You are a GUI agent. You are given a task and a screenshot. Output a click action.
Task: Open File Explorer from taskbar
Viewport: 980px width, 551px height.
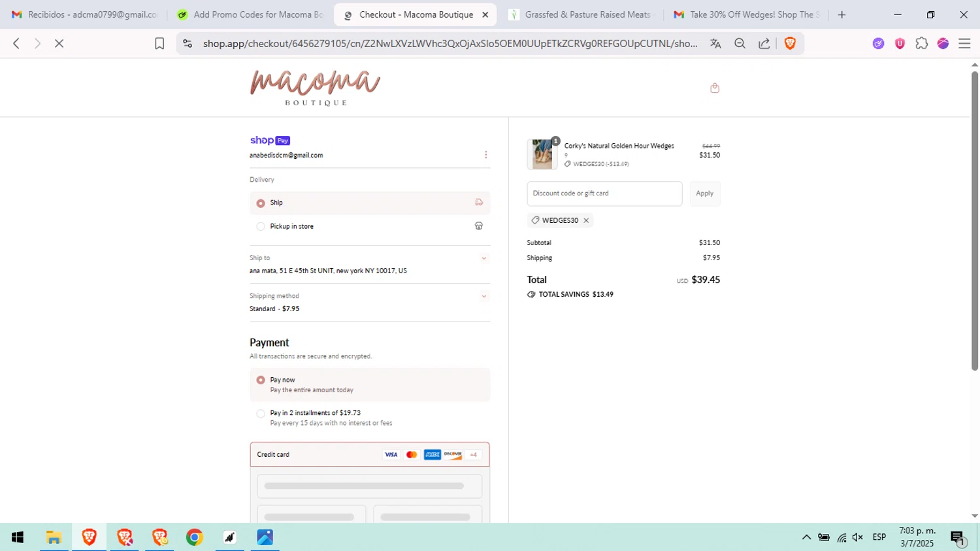54,537
